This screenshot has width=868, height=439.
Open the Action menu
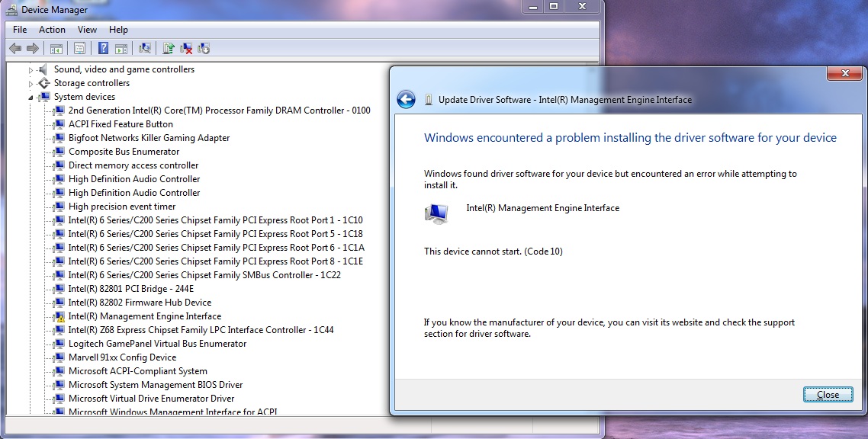52,30
